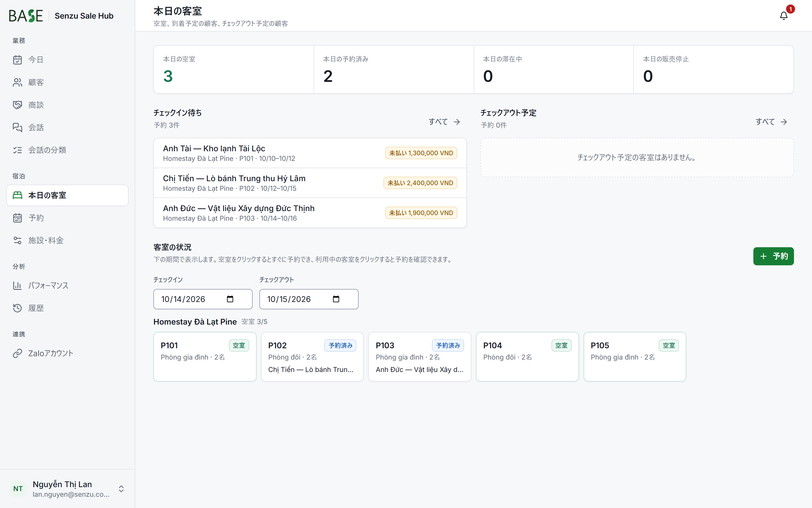Open the notification bell icon

[784, 16]
